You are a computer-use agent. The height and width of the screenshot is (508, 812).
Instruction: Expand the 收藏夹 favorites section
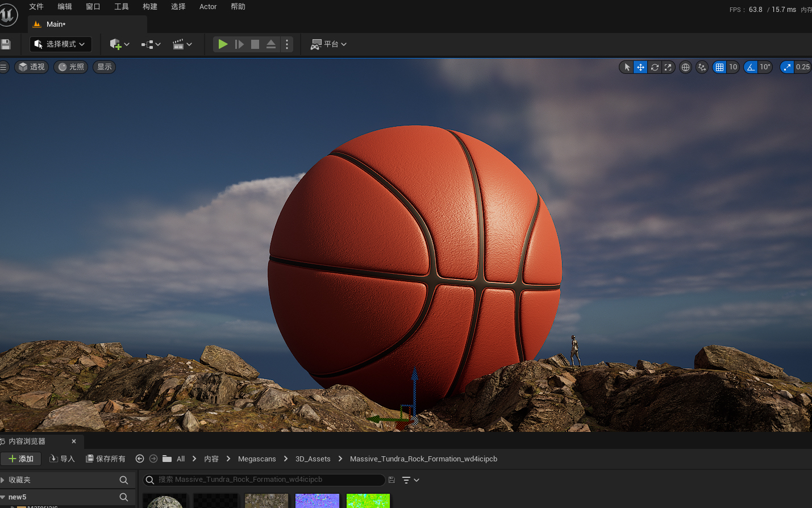click(3, 480)
